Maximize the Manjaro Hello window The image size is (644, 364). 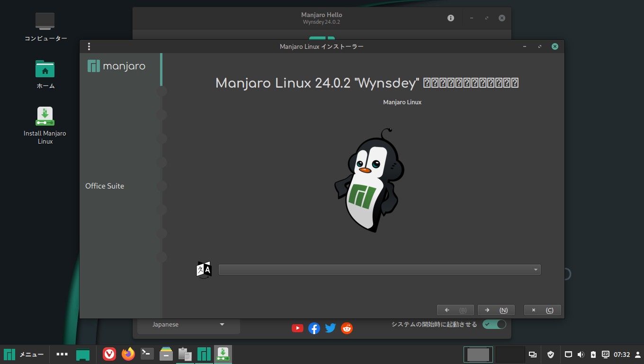click(486, 18)
